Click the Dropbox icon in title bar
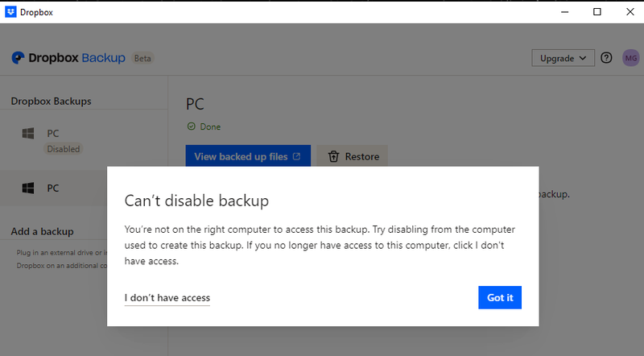 pos(10,12)
